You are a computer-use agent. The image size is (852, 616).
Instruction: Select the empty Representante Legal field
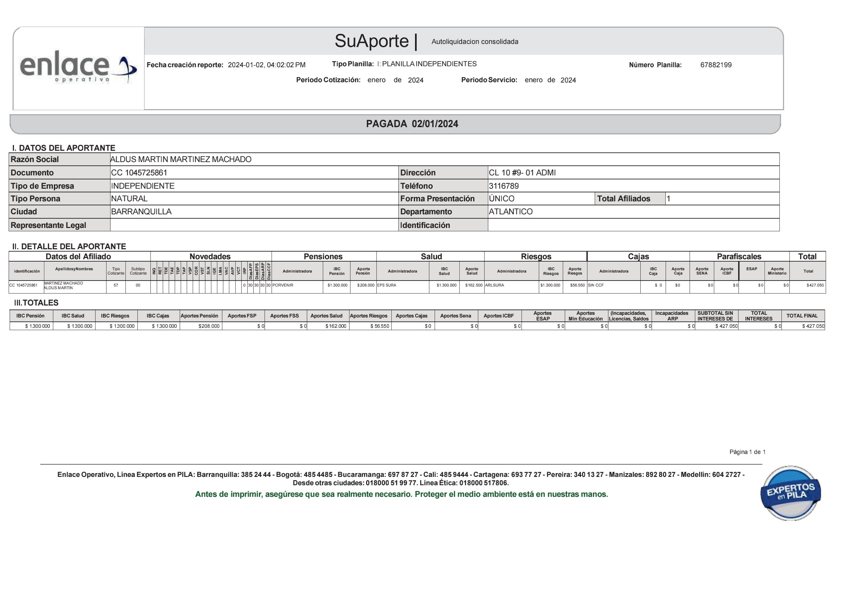[254, 225]
